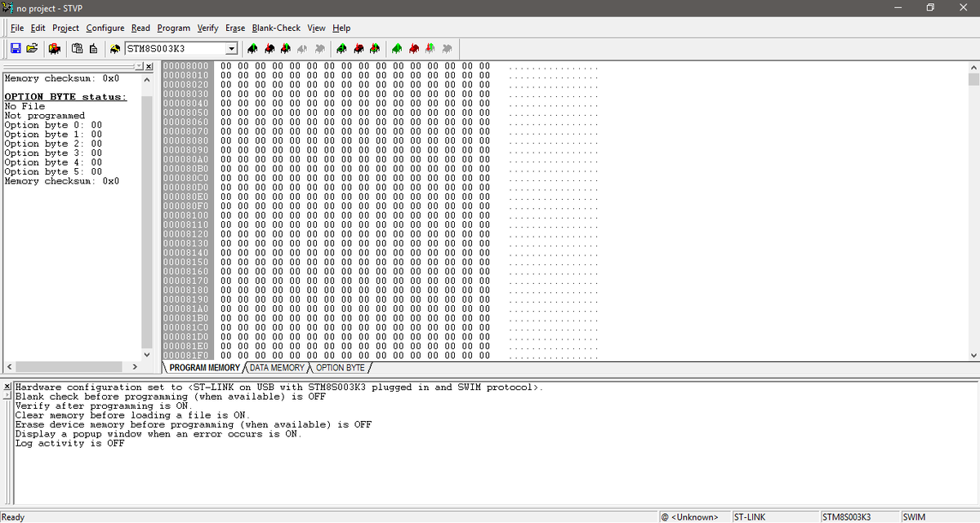Switch to the PROGRAM MEMORY tab

[x=205, y=368]
